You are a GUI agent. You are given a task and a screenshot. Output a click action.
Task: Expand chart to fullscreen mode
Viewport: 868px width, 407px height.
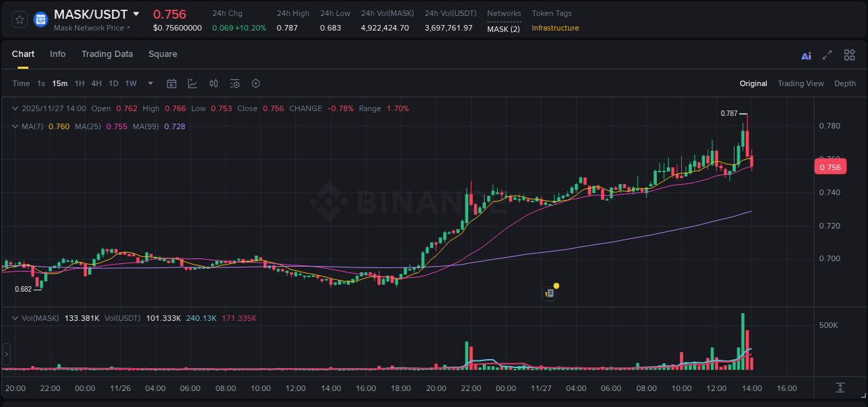tap(827, 55)
